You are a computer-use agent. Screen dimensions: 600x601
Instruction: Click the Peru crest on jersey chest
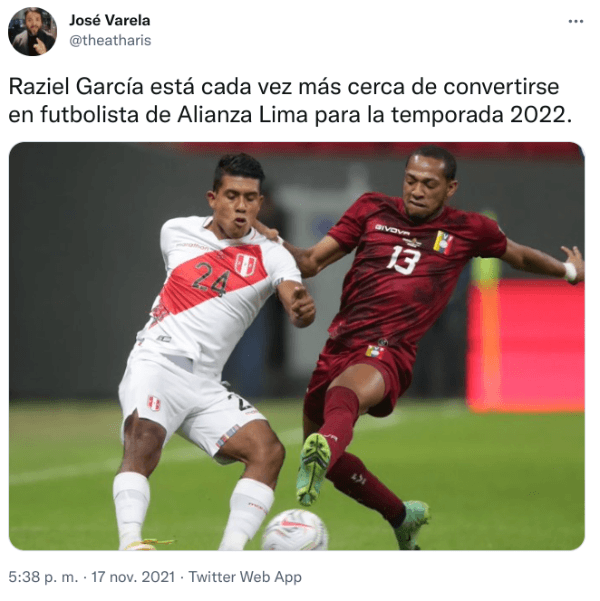(x=245, y=265)
